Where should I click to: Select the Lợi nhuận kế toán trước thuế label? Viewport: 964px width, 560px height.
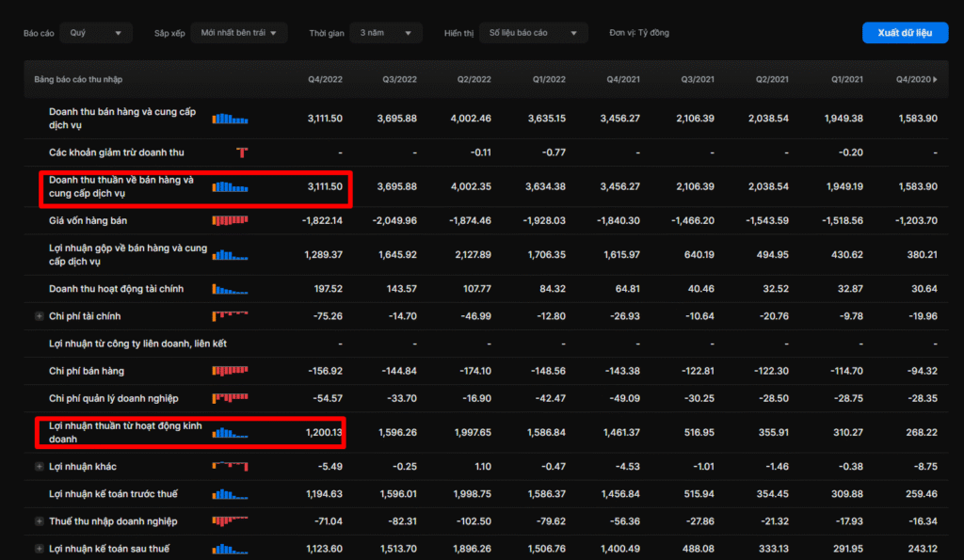pos(113,493)
